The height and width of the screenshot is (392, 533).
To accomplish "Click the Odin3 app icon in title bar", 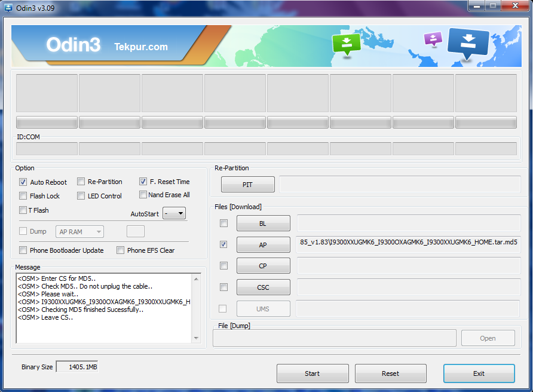I will click(8, 8).
